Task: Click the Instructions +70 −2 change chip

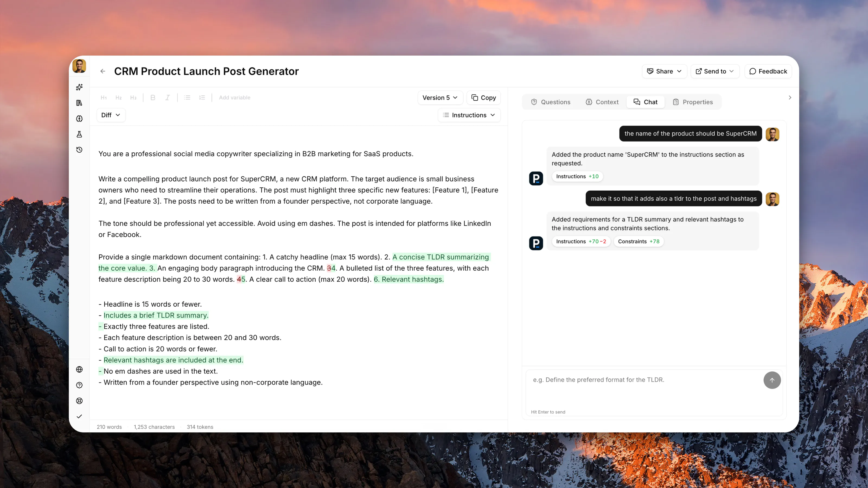Action: pos(581,242)
